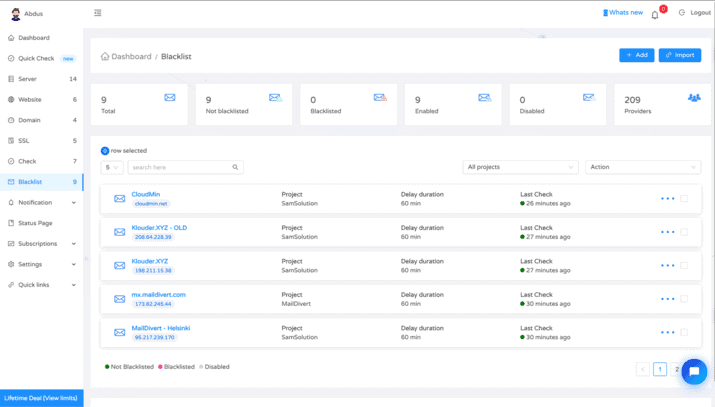Tick the mx.maildivert.com row checkbox
This screenshot has width=715, height=407.
684,299
